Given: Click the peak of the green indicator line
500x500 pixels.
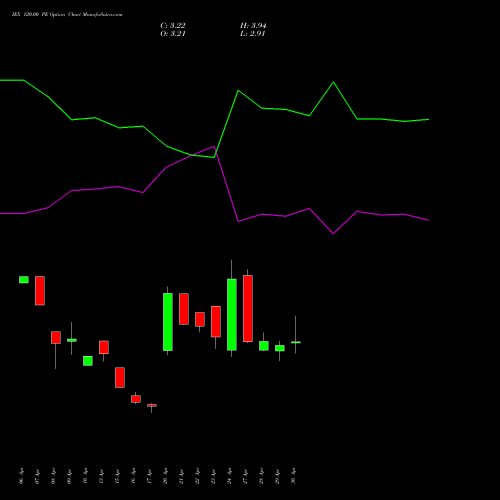Looking at the screenshot, I should point(333,82).
